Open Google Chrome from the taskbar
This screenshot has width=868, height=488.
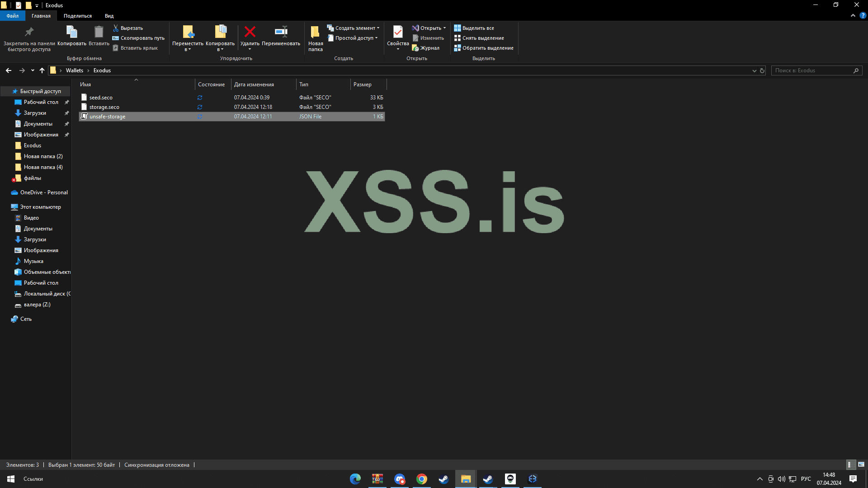(421, 479)
